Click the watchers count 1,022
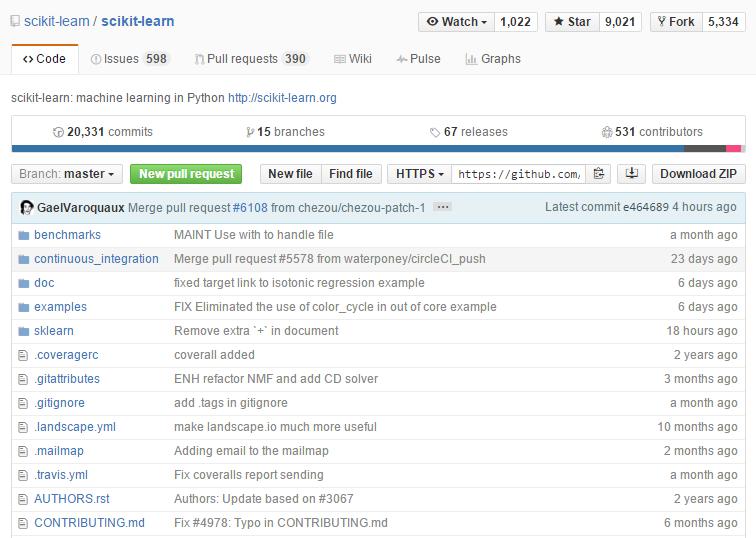 (x=515, y=22)
